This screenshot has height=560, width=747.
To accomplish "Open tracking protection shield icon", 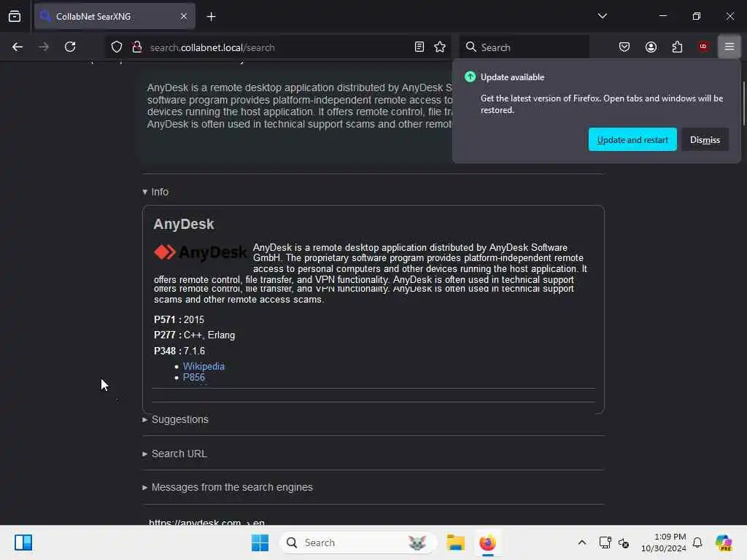I will point(116,47).
